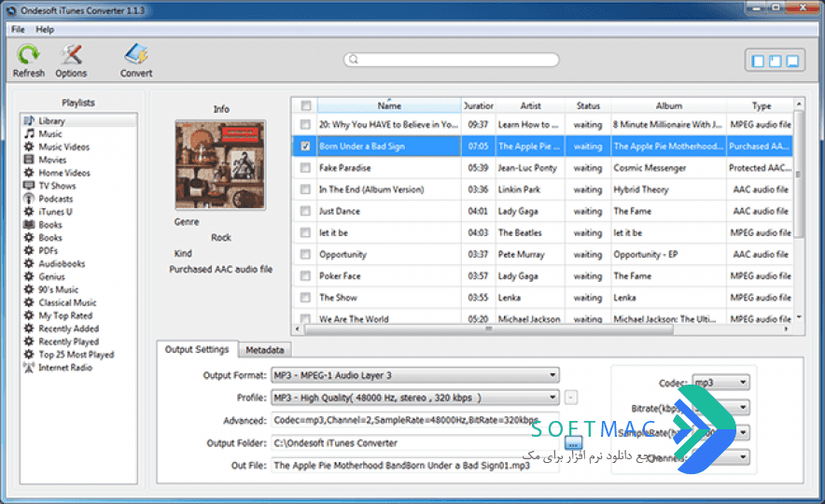Open the Help menu
This screenshot has height=504, width=825.
click(x=45, y=30)
